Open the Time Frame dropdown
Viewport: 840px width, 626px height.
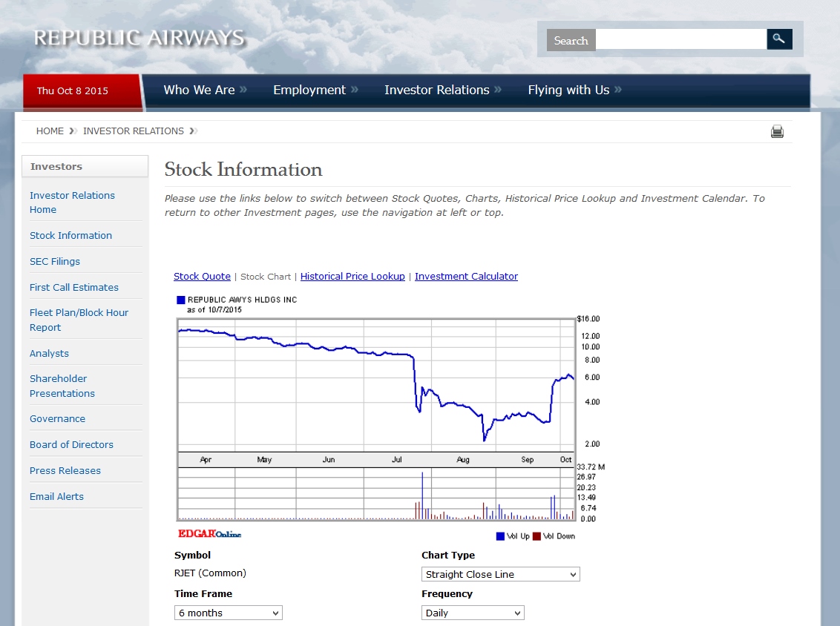[x=228, y=612]
